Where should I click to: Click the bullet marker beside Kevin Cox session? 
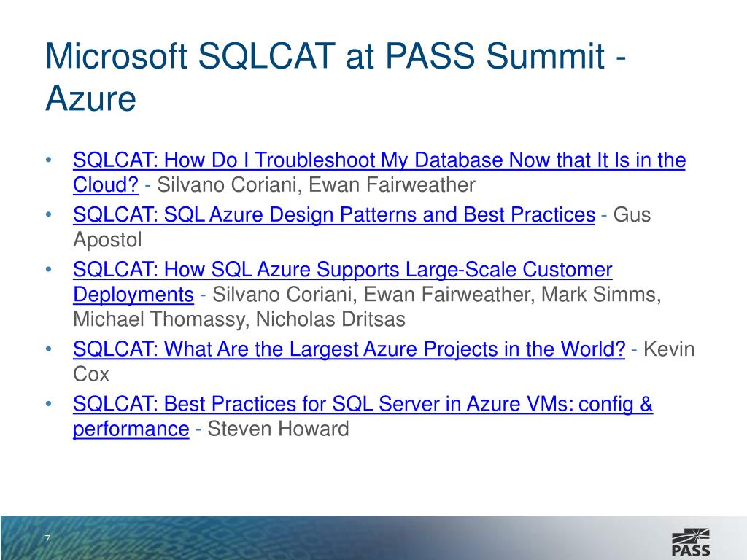point(48,350)
